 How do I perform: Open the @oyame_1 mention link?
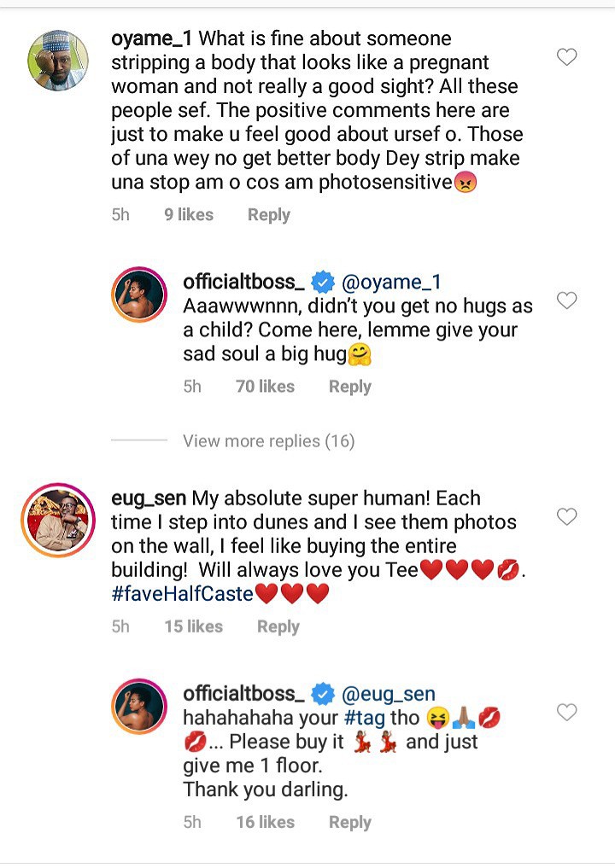(391, 283)
